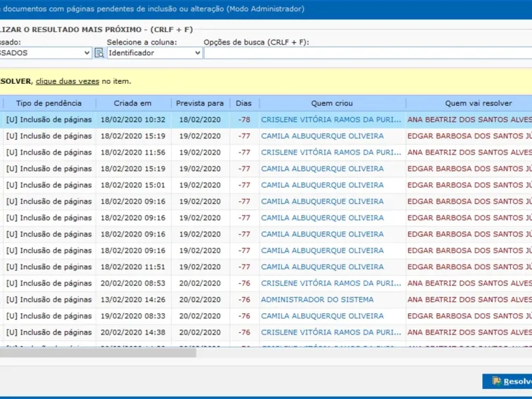The height and width of the screenshot is (399, 532).
Task: Select the row created 19/02/2020 08:33
Action: (132, 316)
